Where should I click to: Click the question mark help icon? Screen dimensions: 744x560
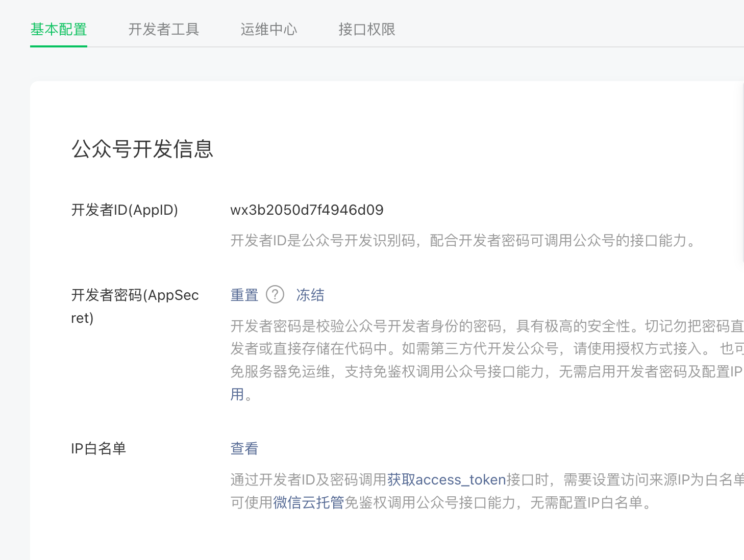[275, 294]
